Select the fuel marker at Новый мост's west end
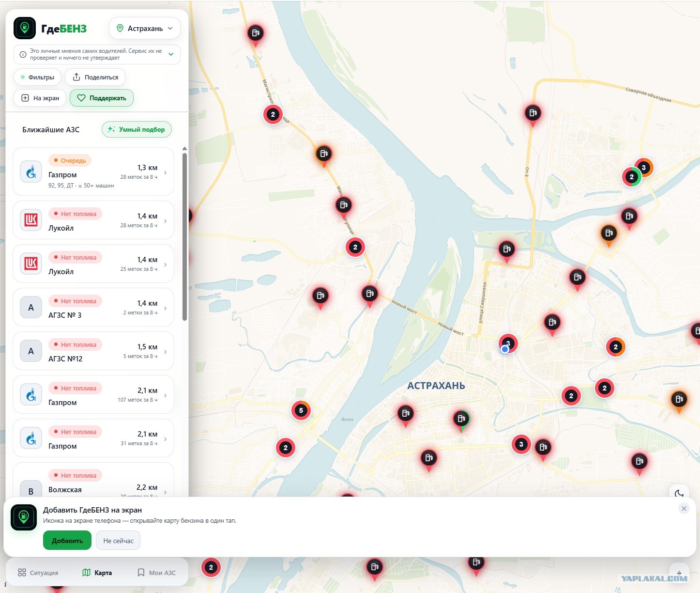Image resolution: width=700 pixels, height=593 pixels. point(370,295)
